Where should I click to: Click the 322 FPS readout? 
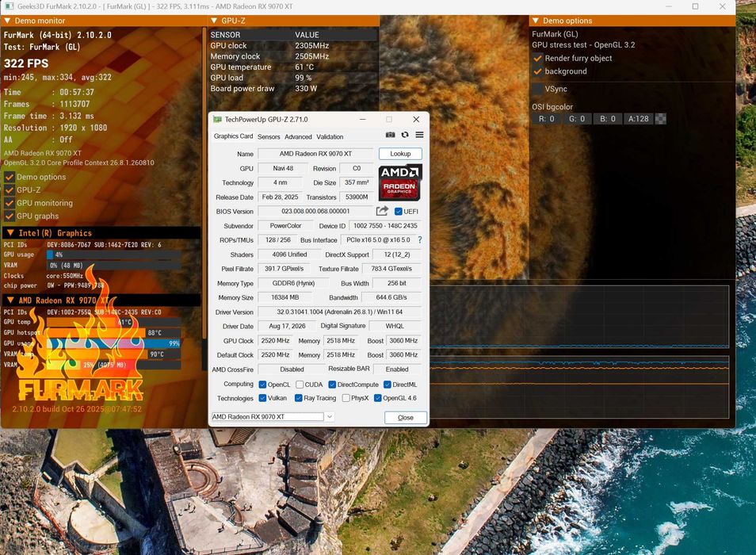pyautogui.click(x=26, y=63)
